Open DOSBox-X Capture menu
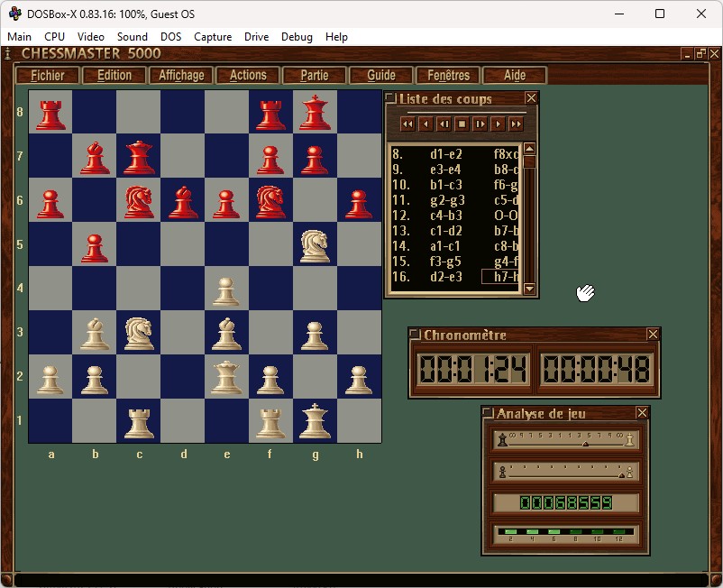 (213, 37)
